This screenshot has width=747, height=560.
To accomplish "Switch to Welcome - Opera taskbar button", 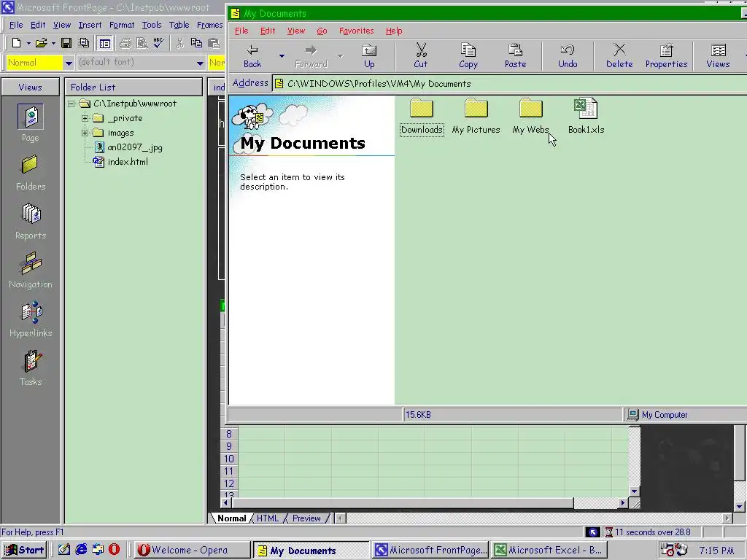I will pos(192,550).
